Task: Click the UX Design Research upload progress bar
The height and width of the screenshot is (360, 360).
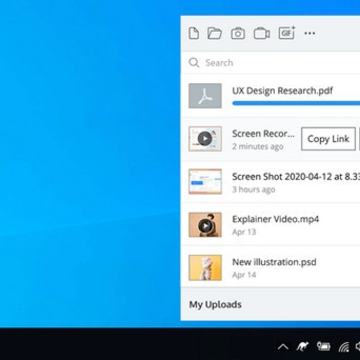Action: (296, 103)
